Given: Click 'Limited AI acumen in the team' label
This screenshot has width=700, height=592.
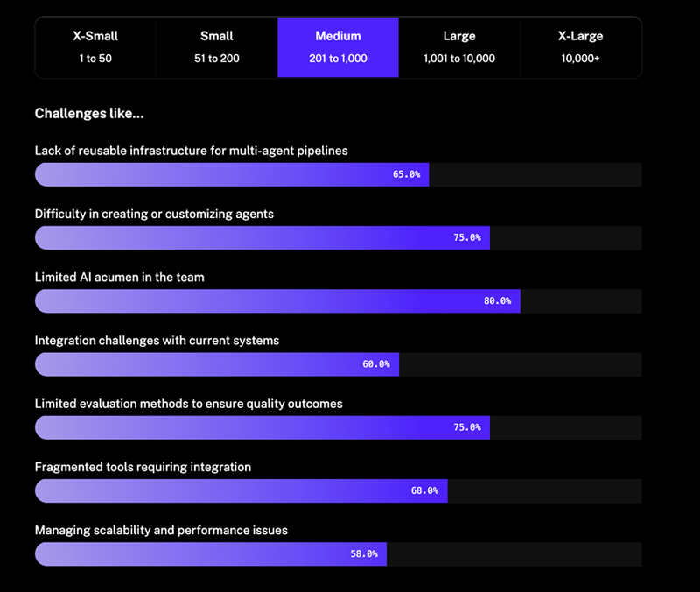Looking at the screenshot, I should click(120, 277).
